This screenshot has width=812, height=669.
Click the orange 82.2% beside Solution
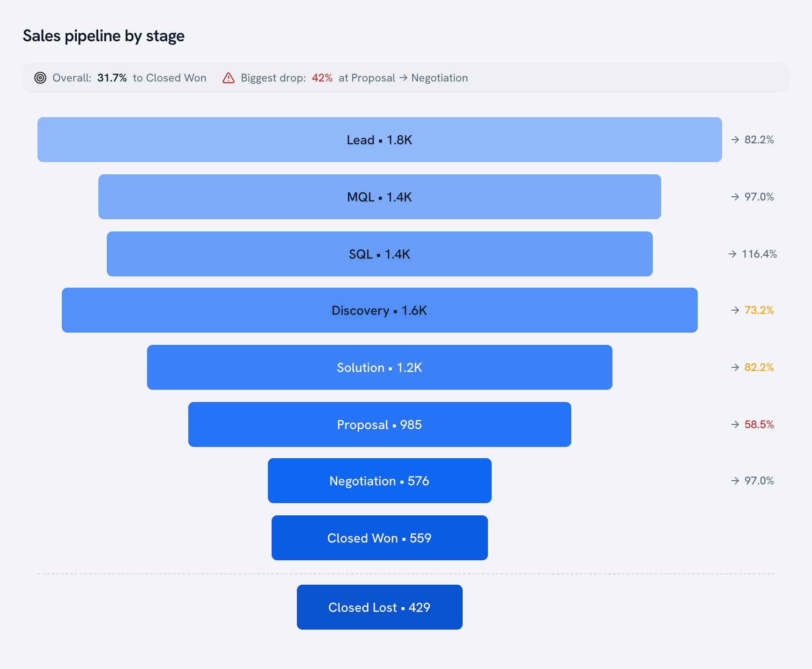click(x=759, y=367)
